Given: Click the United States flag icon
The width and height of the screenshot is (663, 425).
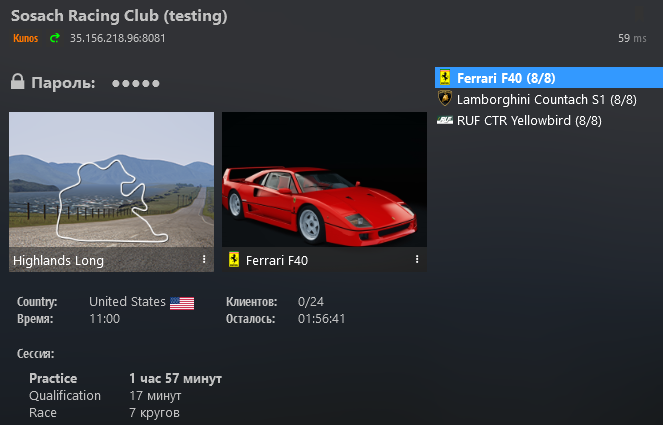Looking at the screenshot, I should [182, 303].
